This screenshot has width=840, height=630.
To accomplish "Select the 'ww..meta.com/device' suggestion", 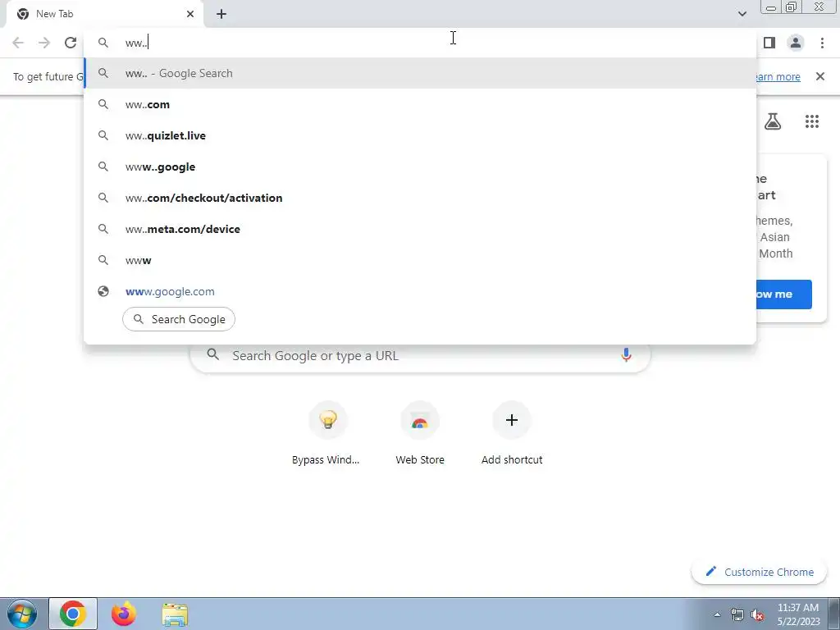I will point(420,229).
